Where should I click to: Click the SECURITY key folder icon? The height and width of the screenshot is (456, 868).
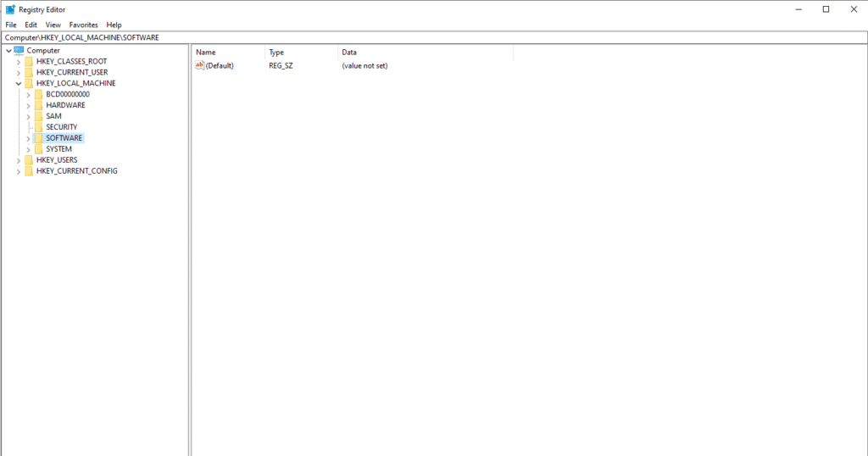pos(38,127)
